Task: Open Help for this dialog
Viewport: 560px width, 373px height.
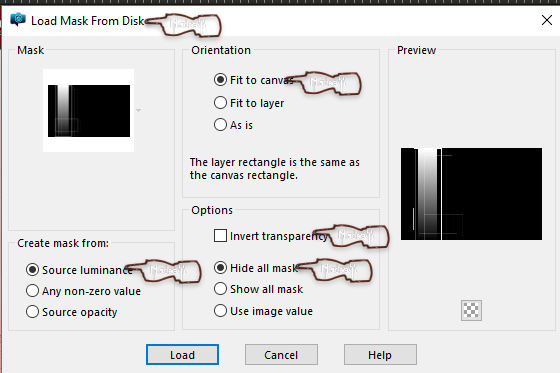Action: tap(380, 355)
